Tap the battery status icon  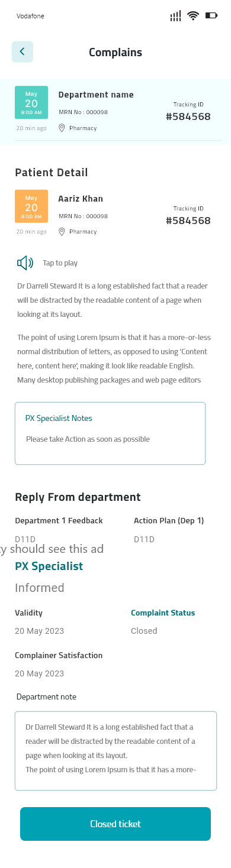(x=211, y=16)
